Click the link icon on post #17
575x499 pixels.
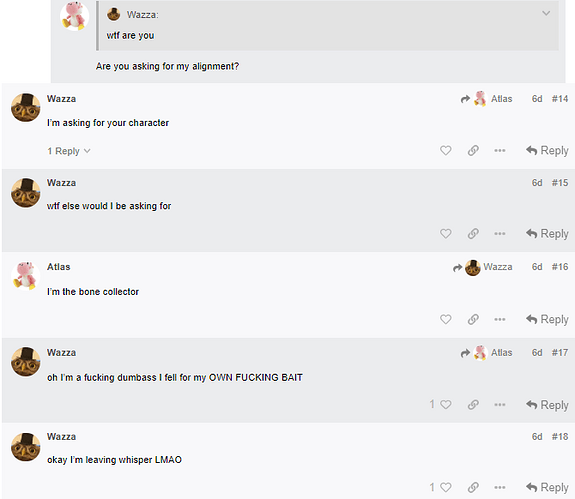[473, 404]
